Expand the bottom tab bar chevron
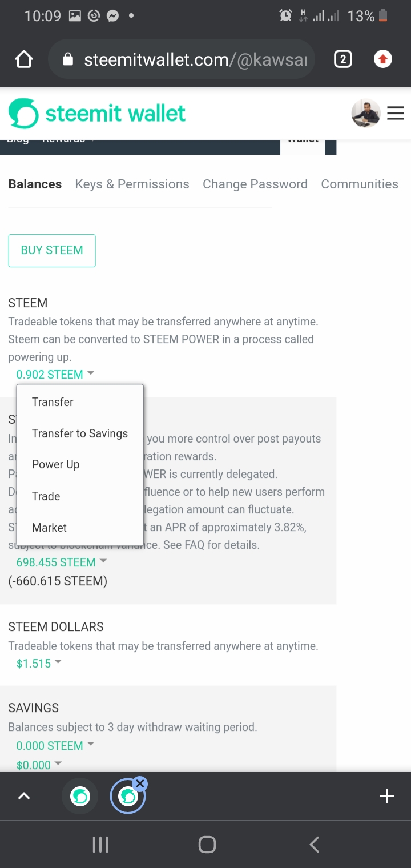411x868 pixels. 24,796
